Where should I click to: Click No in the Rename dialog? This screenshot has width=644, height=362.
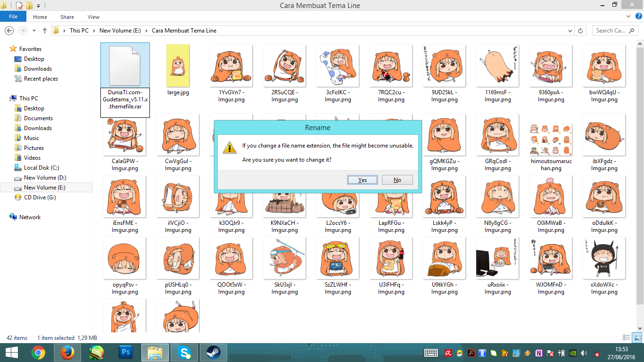397,180
